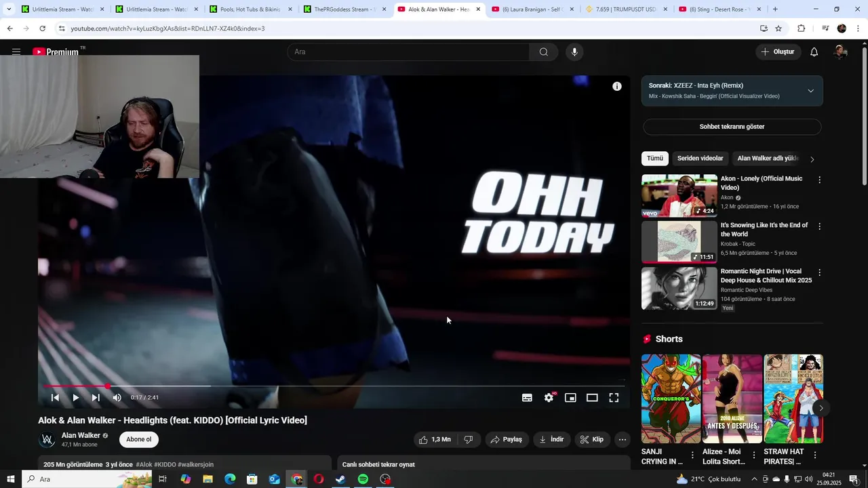Viewport: 868px width, 488px height.
Task: Open Windows Start menu
Action: click(x=11, y=479)
